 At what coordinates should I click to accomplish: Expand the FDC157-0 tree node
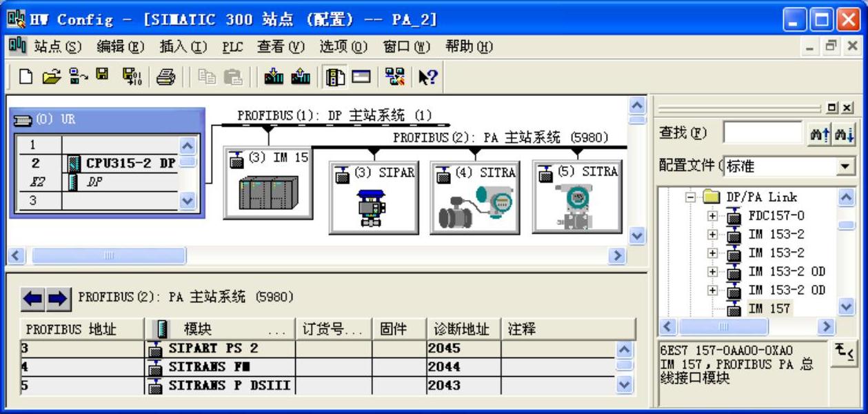tap(712, 216)
